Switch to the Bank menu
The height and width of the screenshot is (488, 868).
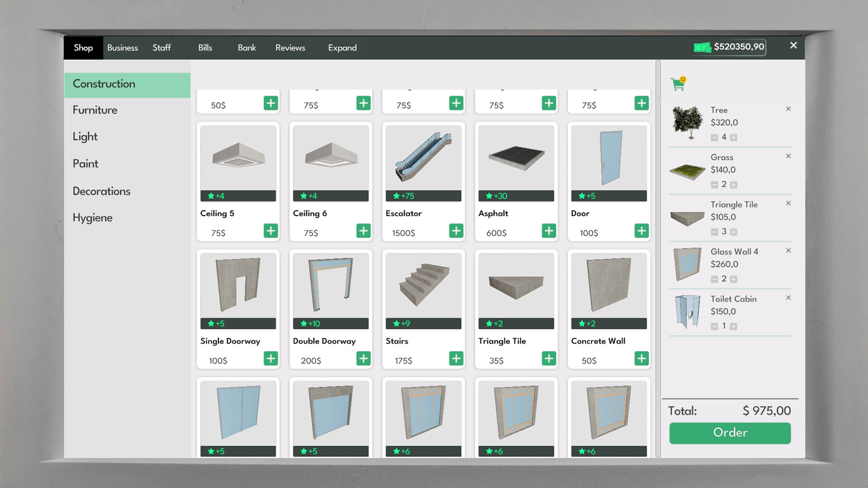[x=246, y=47]
